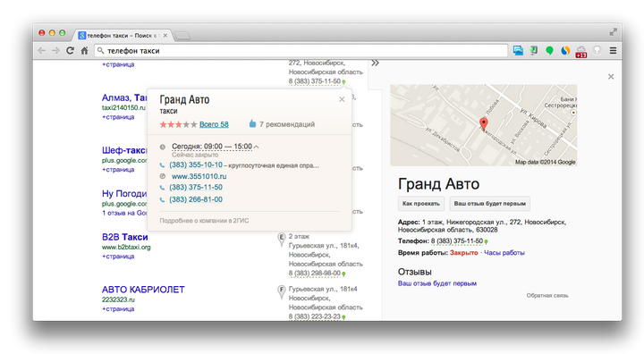Open 'Часы работы' link

click(x=504, y=253)
